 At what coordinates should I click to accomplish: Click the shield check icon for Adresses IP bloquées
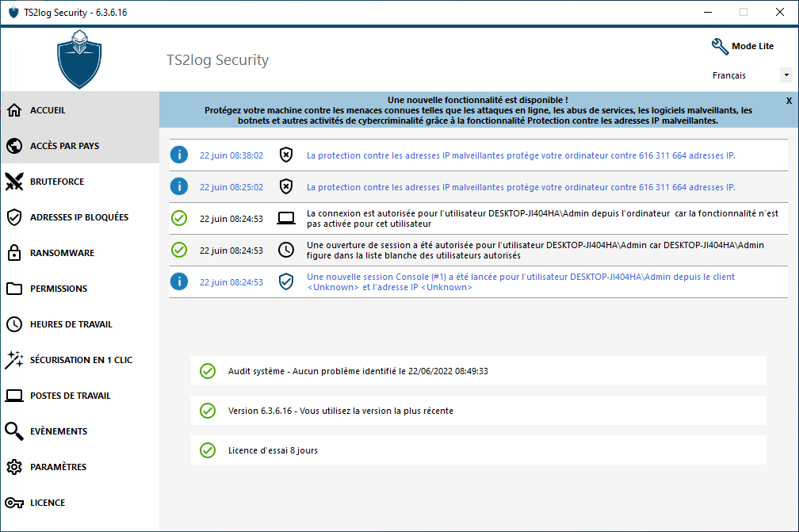click(14, 217)
